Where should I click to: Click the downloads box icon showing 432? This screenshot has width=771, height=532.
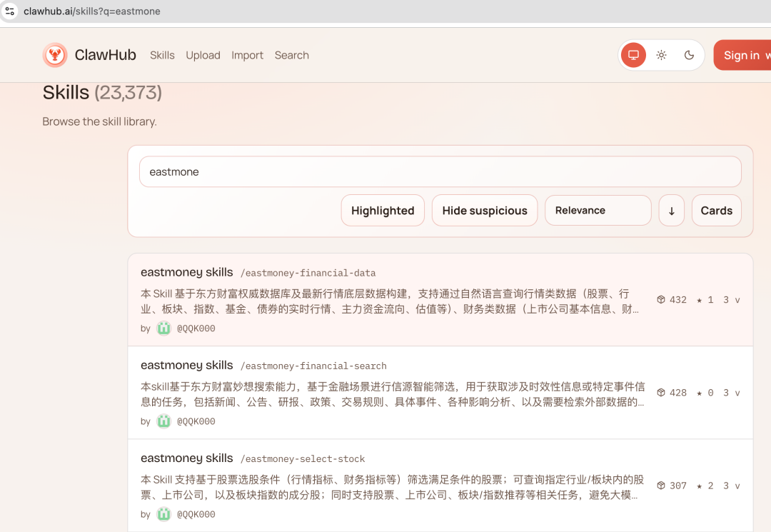pyautogui.click(x=661, y=299)
